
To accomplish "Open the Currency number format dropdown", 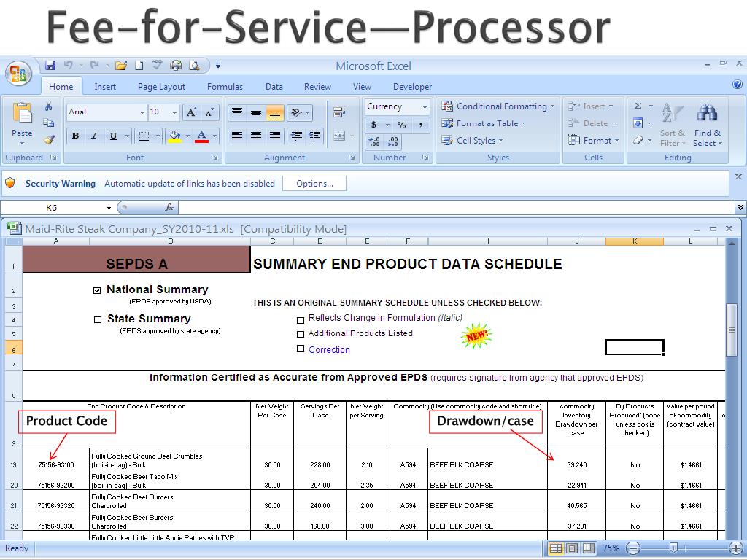I will click(425, 107).
